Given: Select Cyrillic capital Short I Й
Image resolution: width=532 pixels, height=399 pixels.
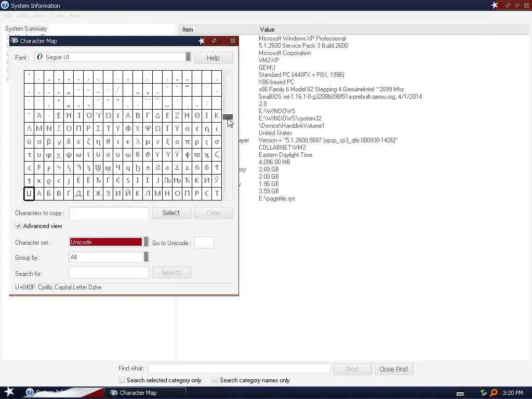Looking at the screenshot, I should click(x=128, y=194).
